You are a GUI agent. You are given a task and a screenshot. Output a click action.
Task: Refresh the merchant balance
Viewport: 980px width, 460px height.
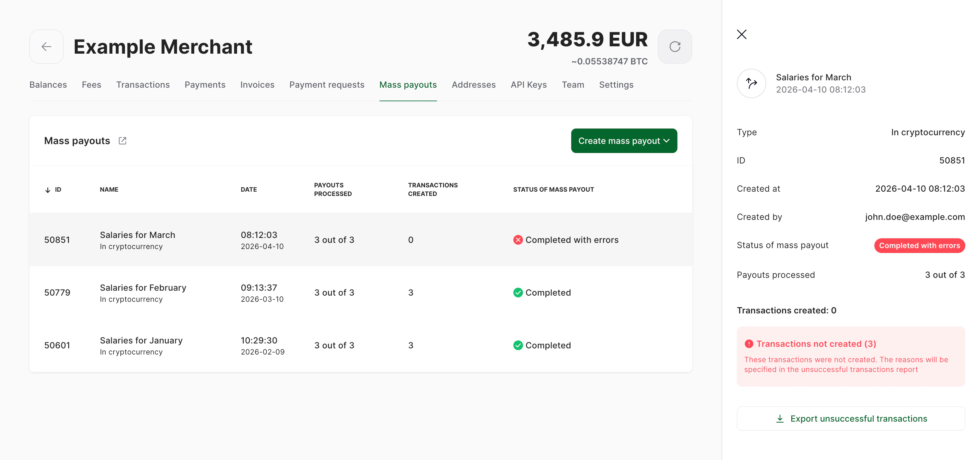point(675,46)
